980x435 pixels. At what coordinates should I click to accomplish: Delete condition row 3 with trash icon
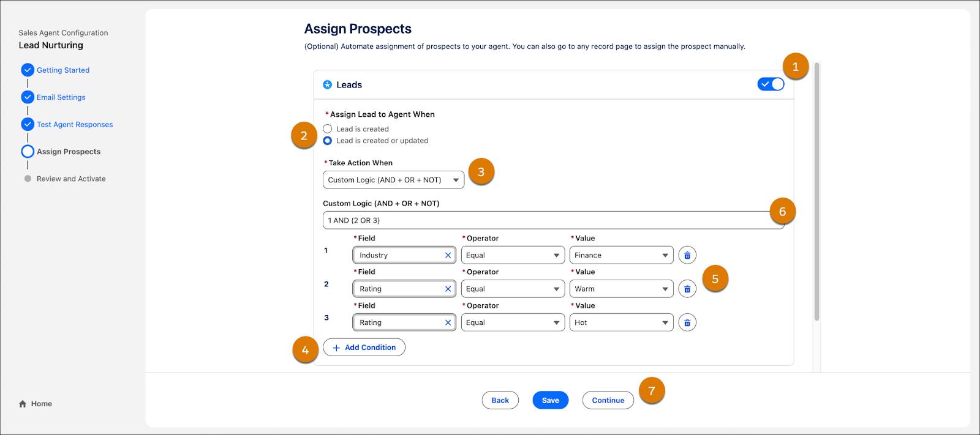coord(687,322)
